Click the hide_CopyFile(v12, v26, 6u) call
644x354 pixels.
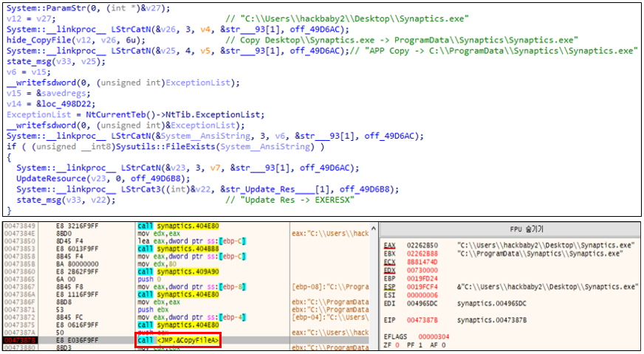(x=76, y=41)
